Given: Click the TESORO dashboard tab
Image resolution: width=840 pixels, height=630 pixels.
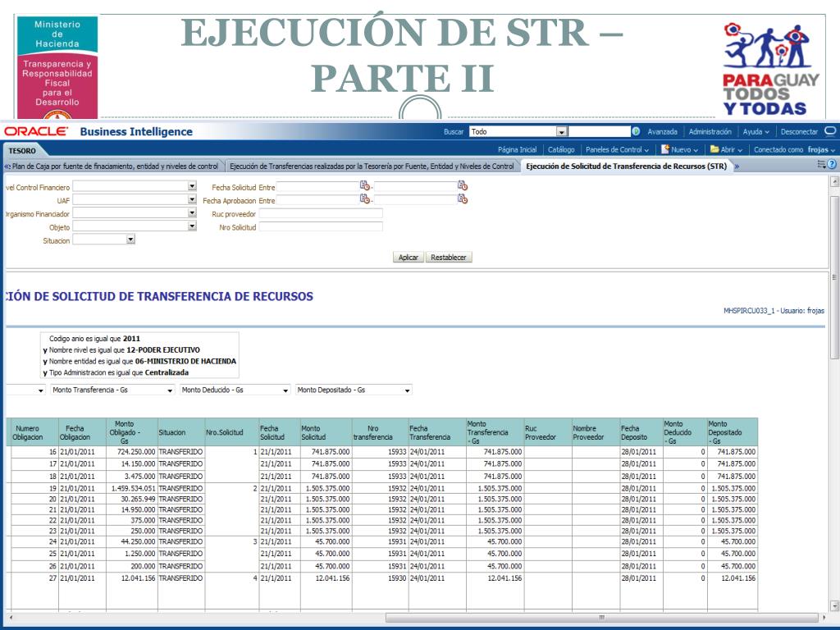Looking at the screenshot, I should click(x=22, y=151).
